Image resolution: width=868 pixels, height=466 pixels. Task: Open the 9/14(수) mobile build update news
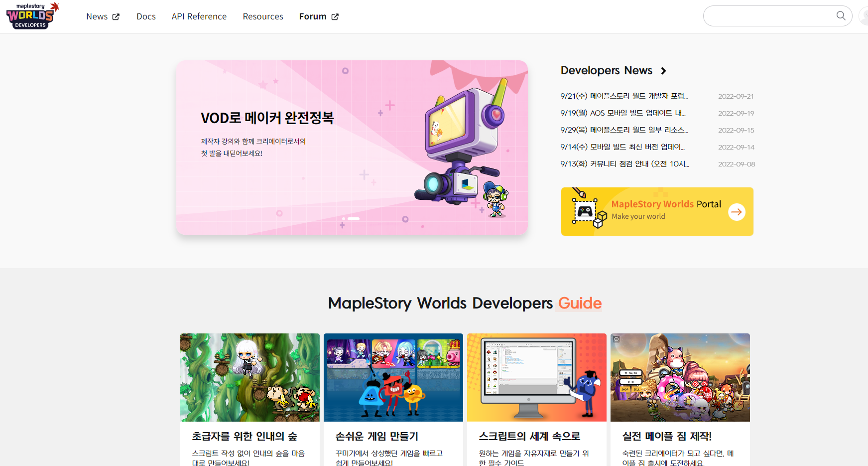(x=622, y=147)
